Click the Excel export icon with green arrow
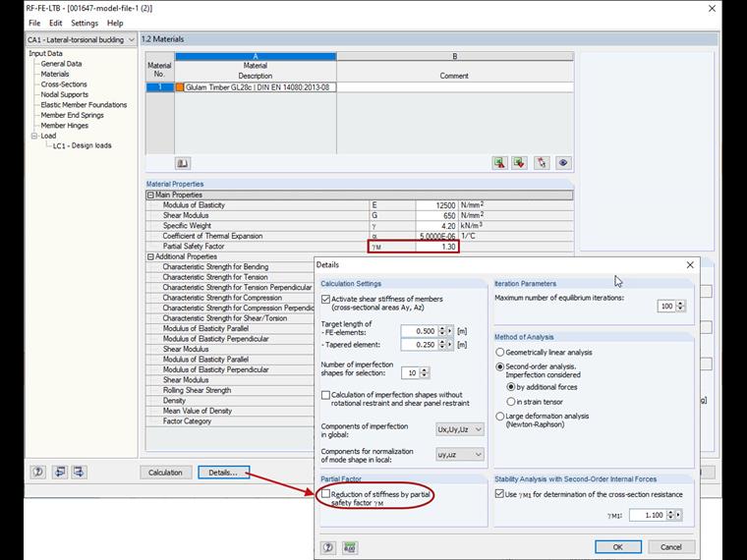 point(499,163)
